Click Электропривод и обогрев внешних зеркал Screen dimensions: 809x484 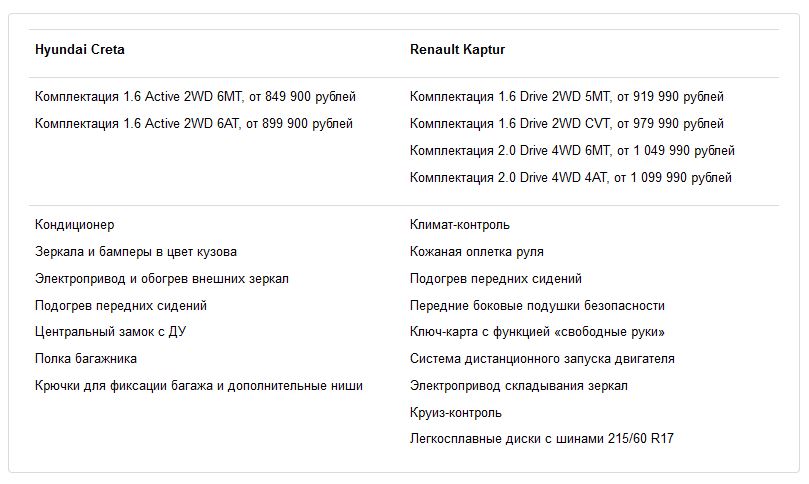click(x=162, y=279)
